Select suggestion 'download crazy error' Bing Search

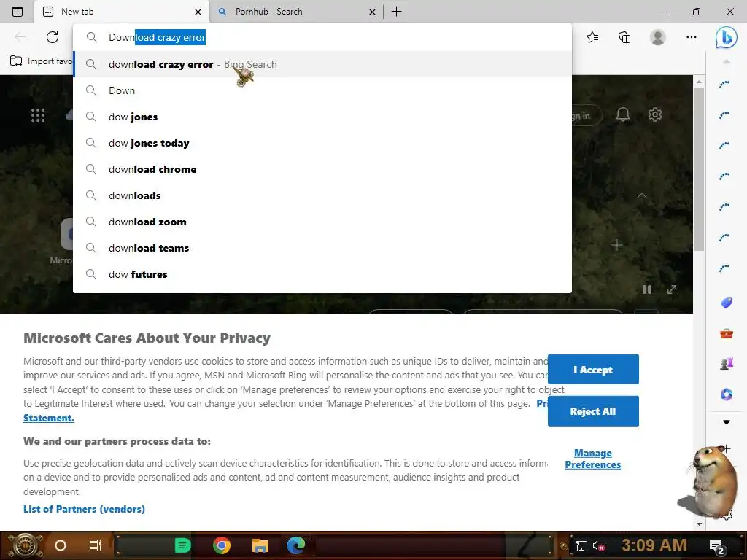pyautogui.click(x=322, y=64)
